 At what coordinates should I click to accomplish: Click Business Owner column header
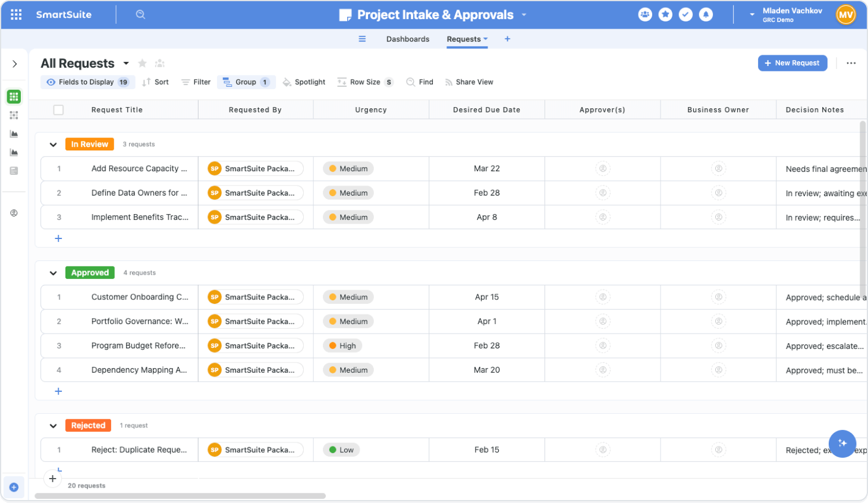(x=718, y=110)
